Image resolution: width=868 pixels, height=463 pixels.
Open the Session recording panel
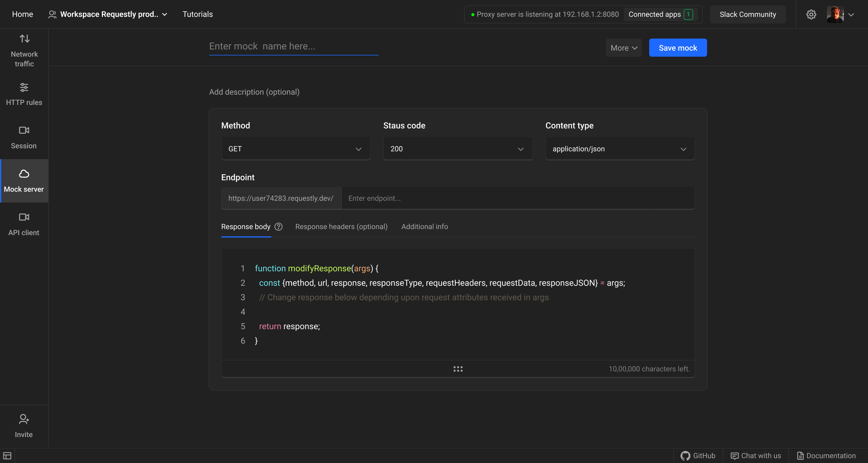click(24, 137)
